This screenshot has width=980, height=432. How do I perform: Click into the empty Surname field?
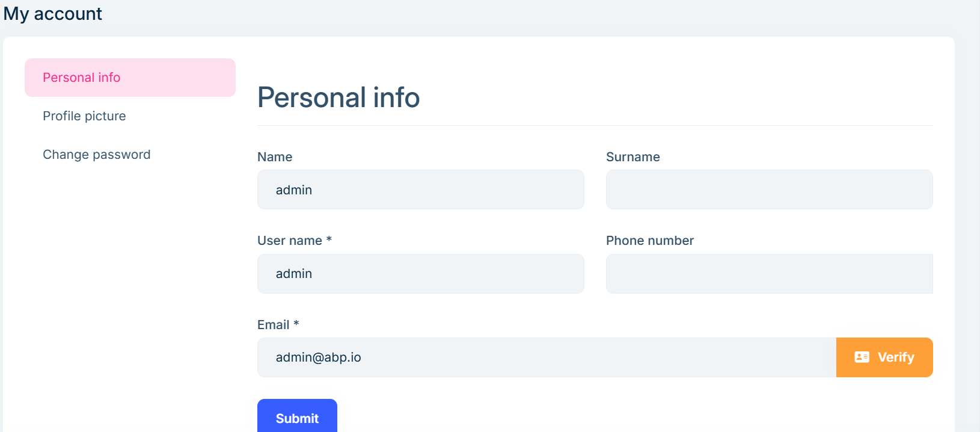[x=769, y=190]
